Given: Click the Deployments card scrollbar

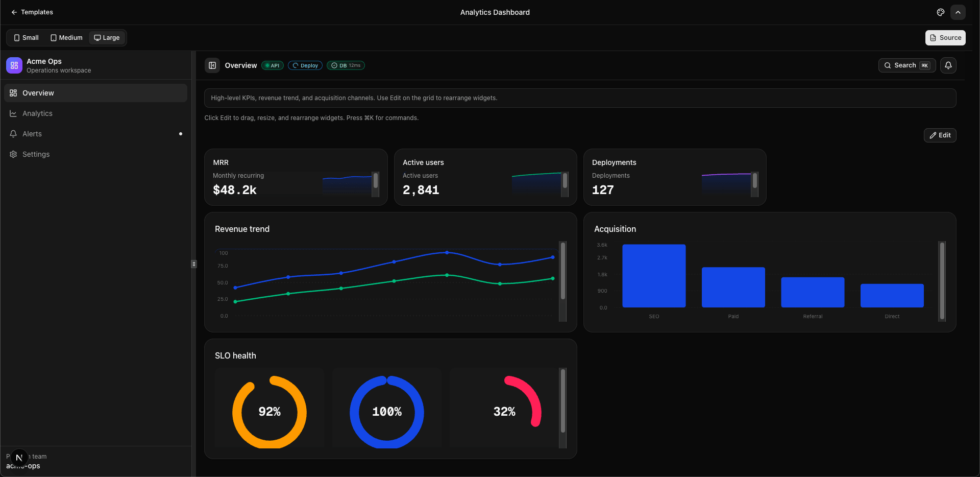Looking at the screenshot, I should (x=755, y=184).
